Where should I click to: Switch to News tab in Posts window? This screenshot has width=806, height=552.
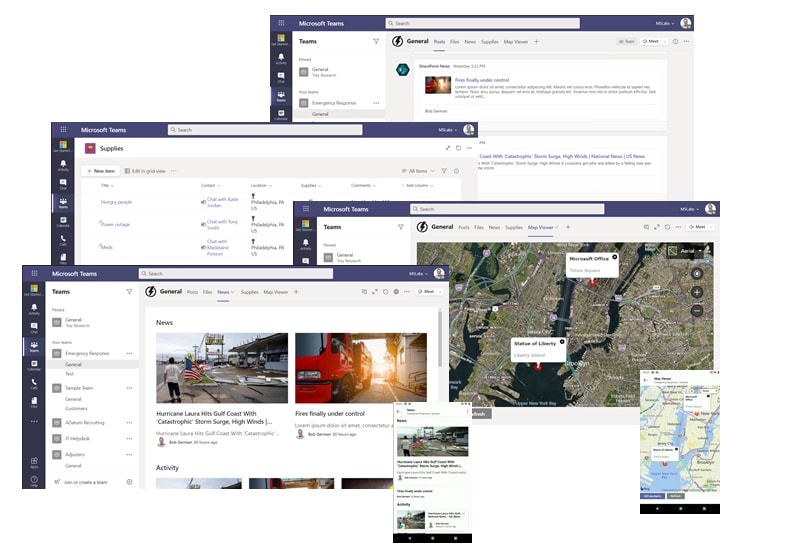coord(470,42)
